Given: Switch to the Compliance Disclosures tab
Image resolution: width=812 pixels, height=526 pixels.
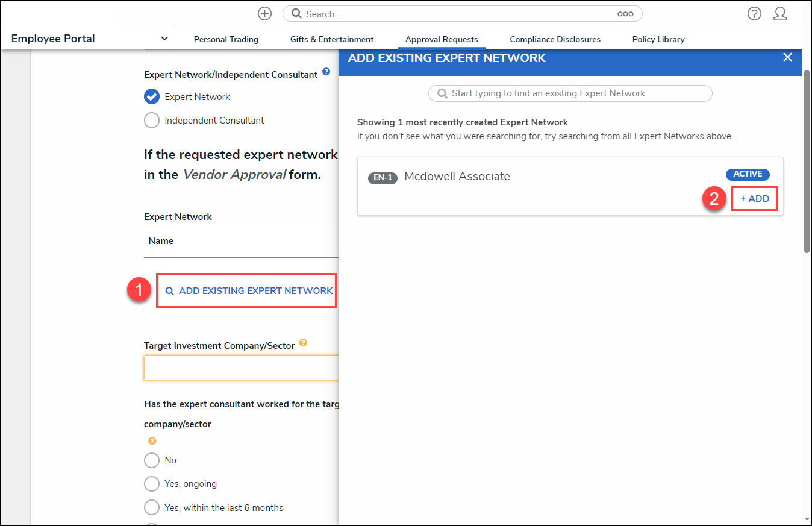Looking at the screenshot, I should pos(555,39).
